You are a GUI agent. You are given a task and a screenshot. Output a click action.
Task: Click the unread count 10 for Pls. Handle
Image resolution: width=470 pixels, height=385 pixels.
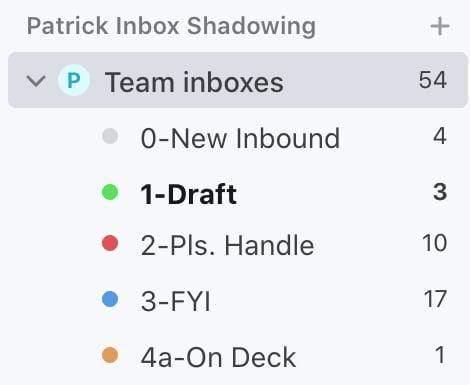click(x=435, y=243)
